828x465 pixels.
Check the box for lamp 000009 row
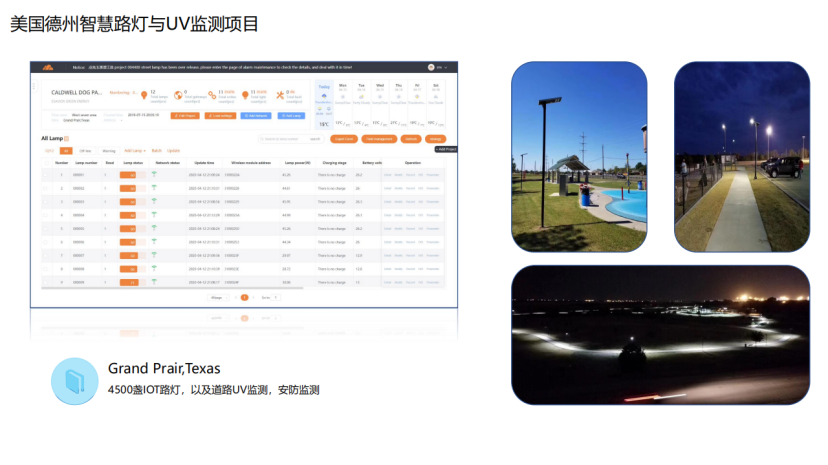(x=45, y=282)
